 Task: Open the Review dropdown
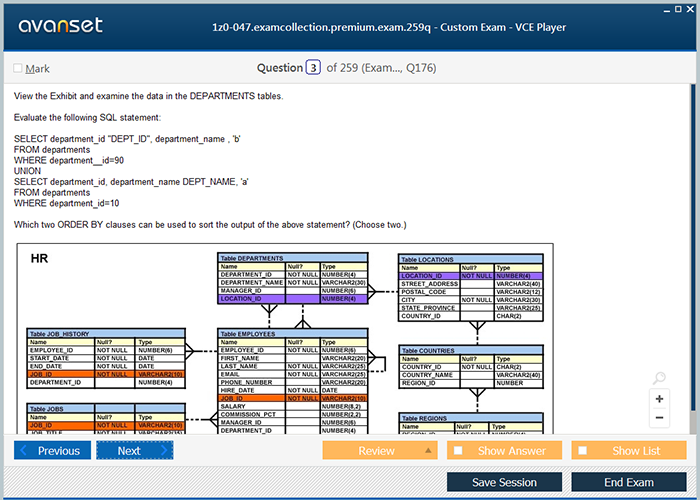380,450
